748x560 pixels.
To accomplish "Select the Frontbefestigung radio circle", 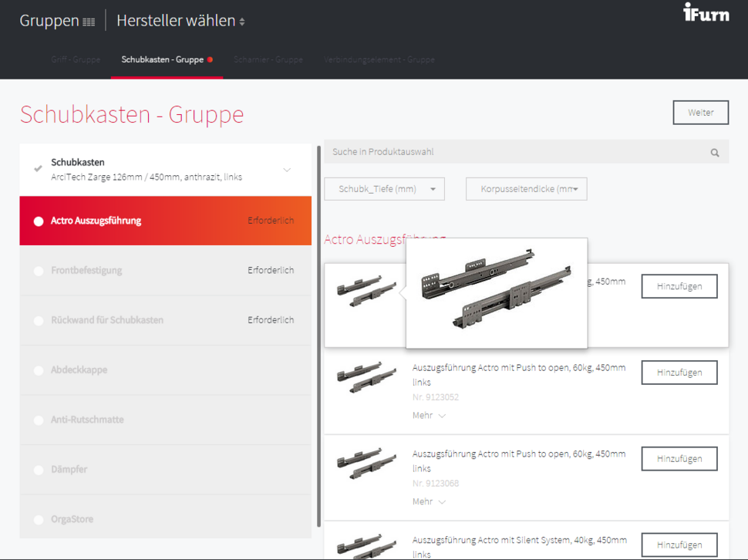I will point(39,271).
